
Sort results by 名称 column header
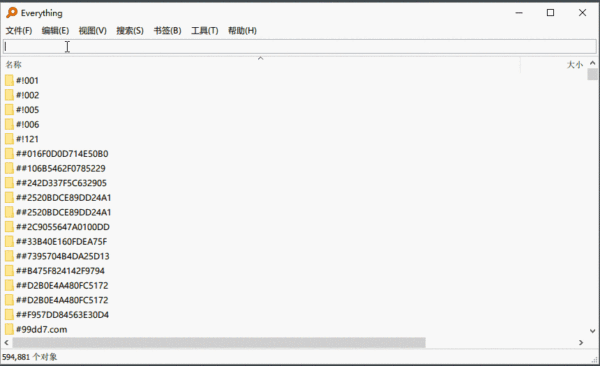tap(13, 65)
